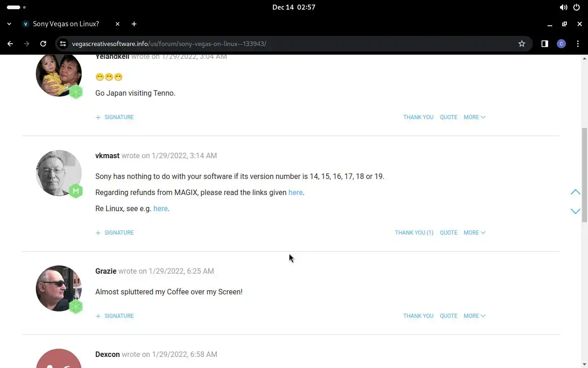588x368 pixels.
Task: Open the system power menu
Action: [577, 7]
